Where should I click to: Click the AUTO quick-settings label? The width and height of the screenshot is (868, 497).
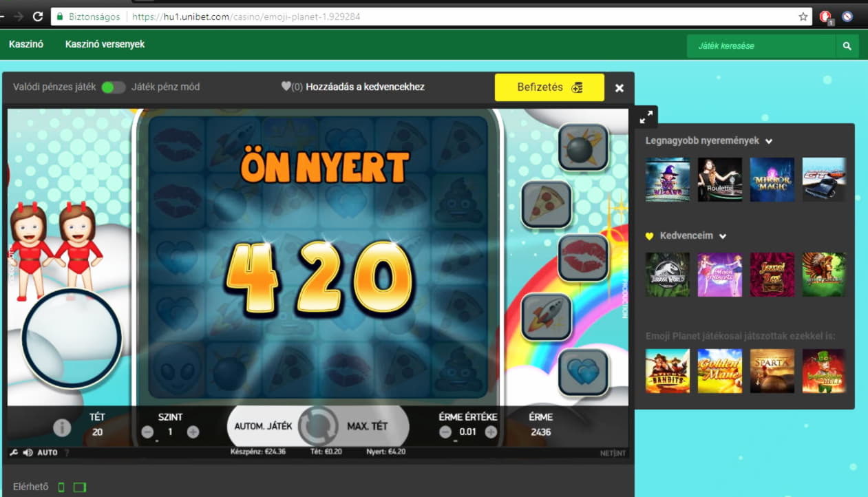pos(47,452)
